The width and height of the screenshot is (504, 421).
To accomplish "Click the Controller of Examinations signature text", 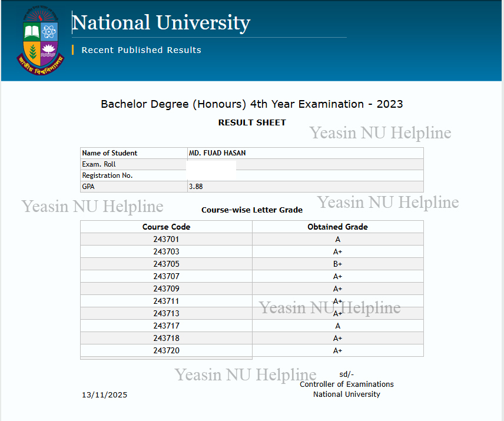I will click(346, 384).
